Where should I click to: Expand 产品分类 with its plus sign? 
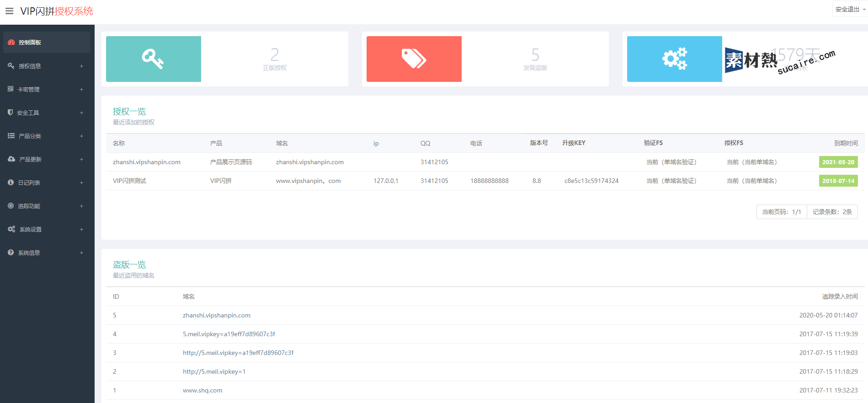pyautogui.click(x=81, y=136)
